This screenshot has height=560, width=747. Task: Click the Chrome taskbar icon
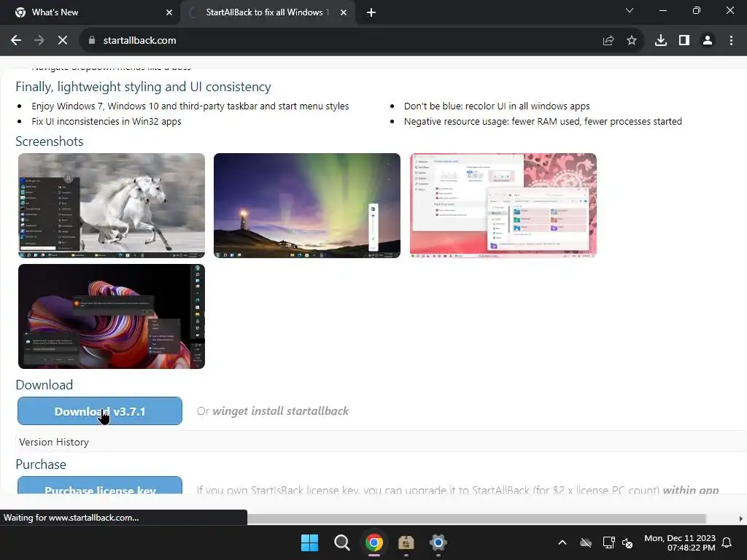coord(374,542)
